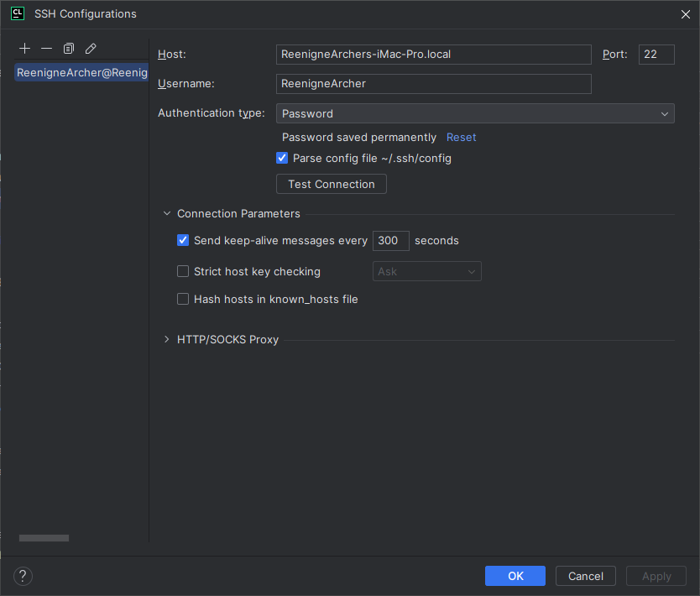Select ReenigneArcher@Reenig configuration in the list
Image resolution: width=700 pixels, height=596 pixels.
(81, 72)
